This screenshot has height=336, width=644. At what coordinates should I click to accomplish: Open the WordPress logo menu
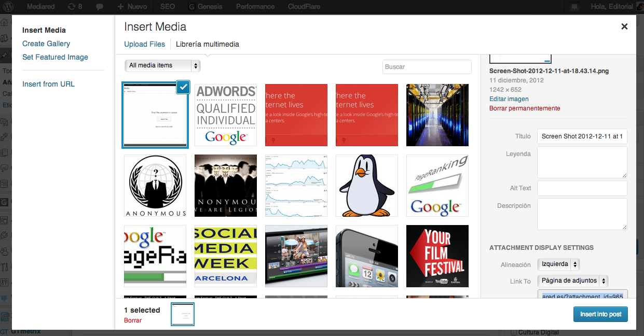coord(8,7)
